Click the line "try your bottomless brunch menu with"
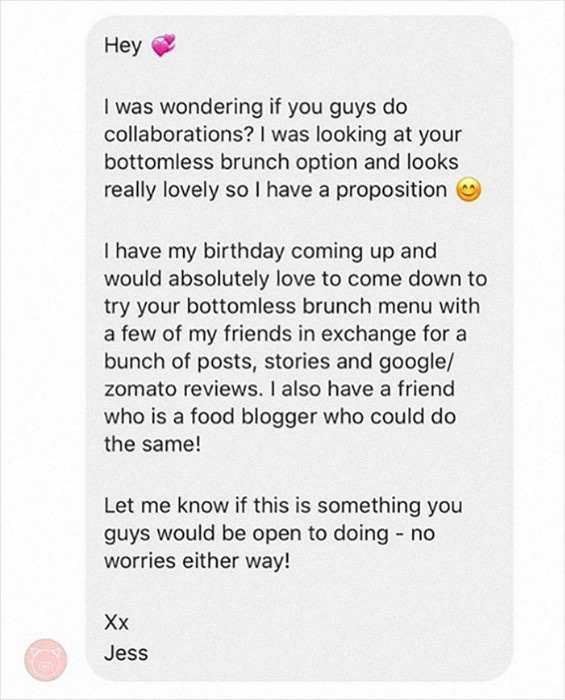 (x=292, y=307)
